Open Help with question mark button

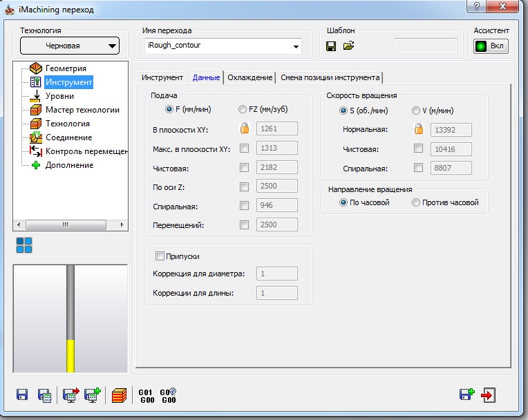pyautogui.click(x=476, y=6)
